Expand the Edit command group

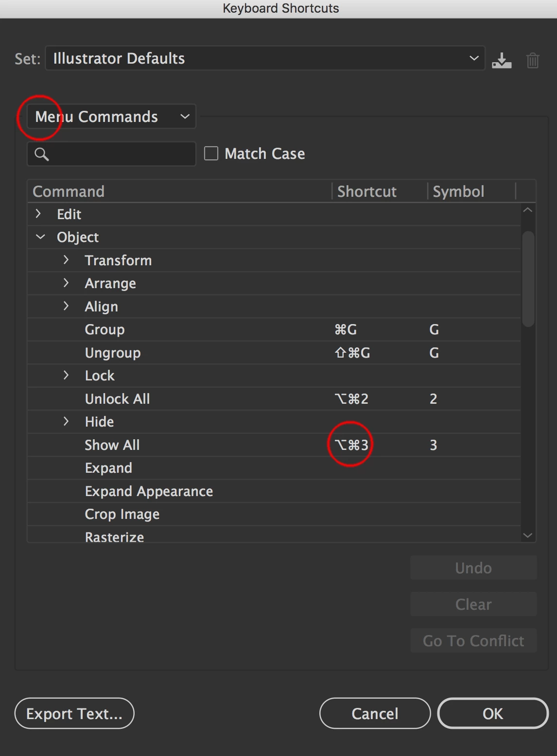38,214
